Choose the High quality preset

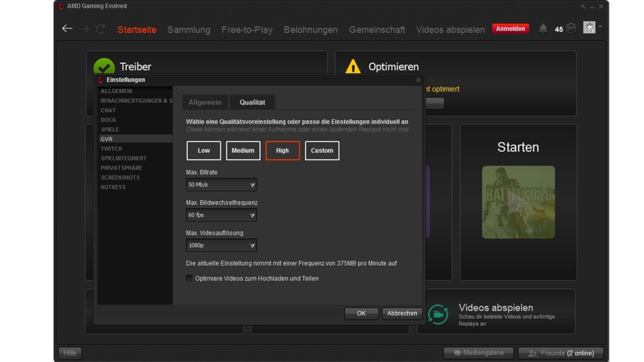(x=283, y=151)
